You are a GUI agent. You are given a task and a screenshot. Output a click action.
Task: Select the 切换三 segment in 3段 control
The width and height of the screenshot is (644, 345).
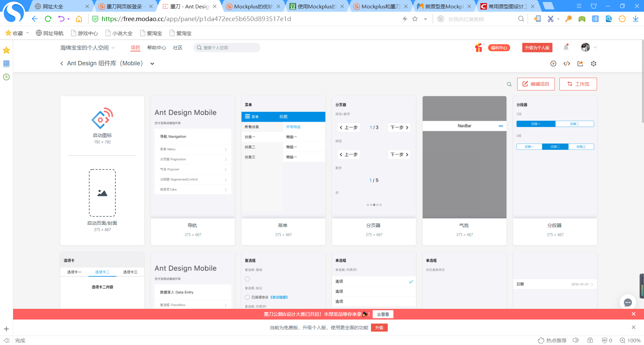[581, 147]
